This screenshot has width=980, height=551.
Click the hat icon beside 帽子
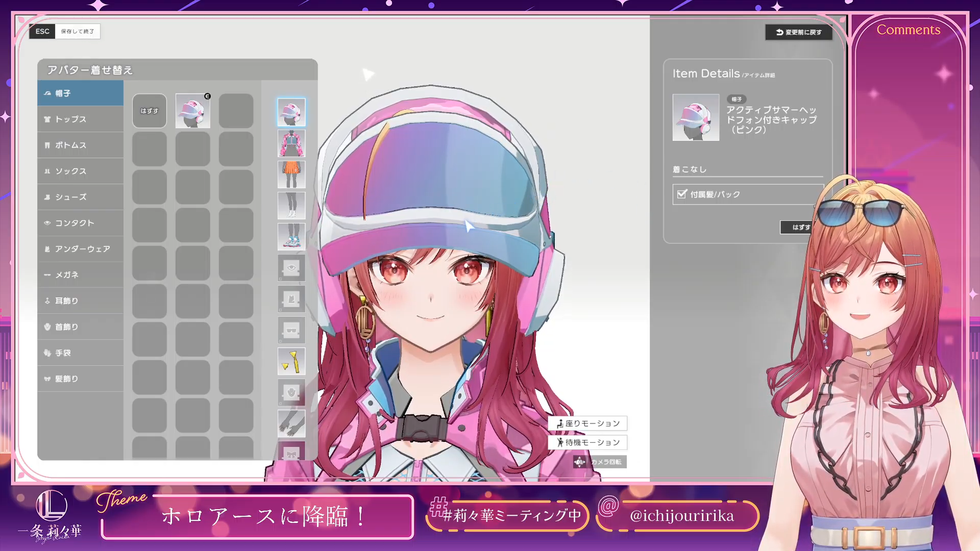[x=47, y=93]
